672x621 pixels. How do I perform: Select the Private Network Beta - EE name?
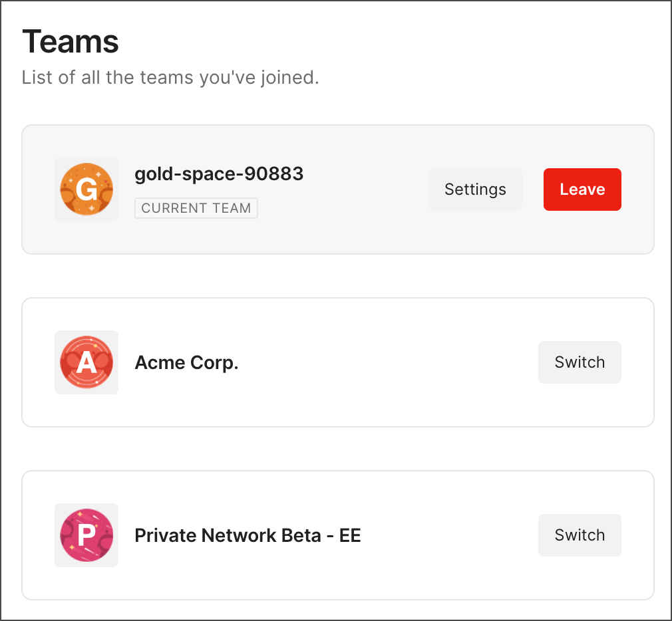[x=248, y=535]
